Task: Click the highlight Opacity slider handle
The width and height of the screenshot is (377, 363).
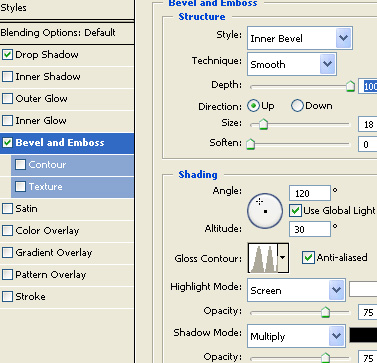Action: coord(325,312)
